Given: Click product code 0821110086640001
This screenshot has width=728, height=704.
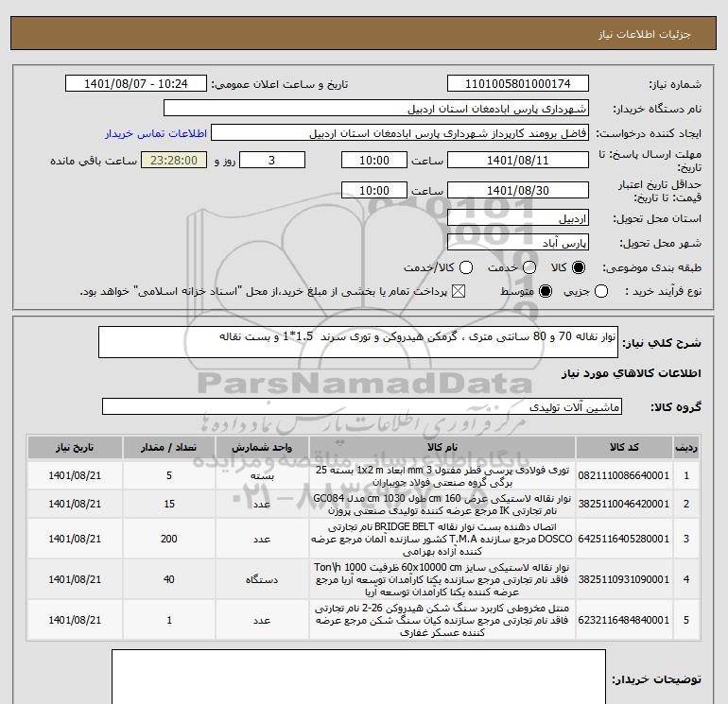Looking at the screenshot, I should 624,475.
